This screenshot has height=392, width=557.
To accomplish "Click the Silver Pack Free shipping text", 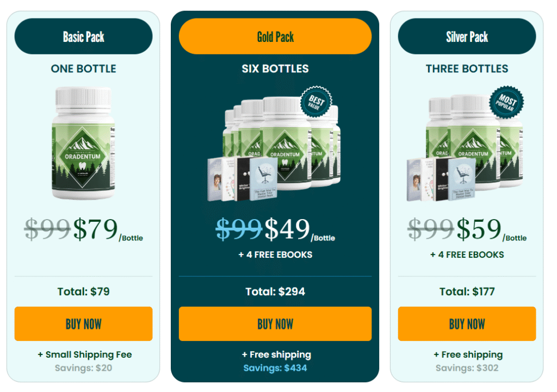I will click(x=468, y=354).
